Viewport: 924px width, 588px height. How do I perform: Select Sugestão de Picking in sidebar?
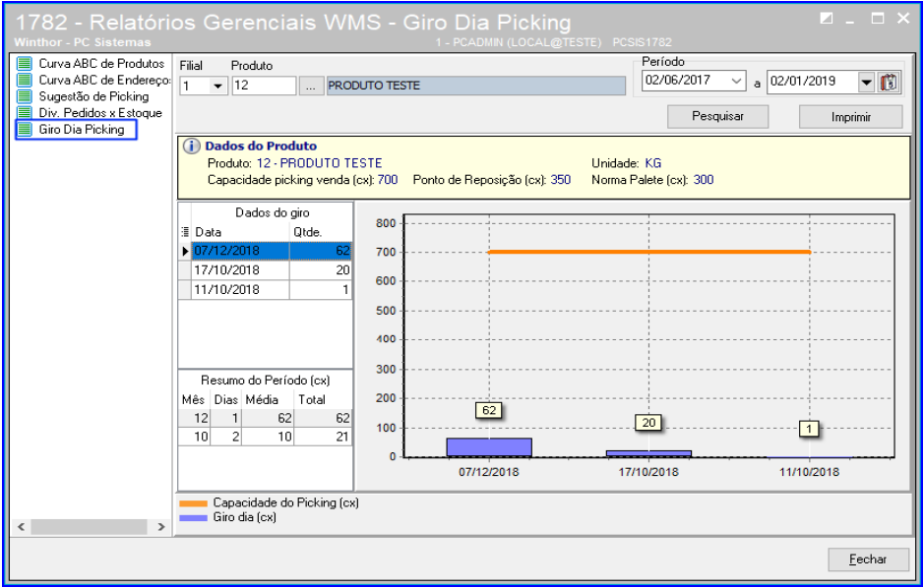[x=93, y=96]
